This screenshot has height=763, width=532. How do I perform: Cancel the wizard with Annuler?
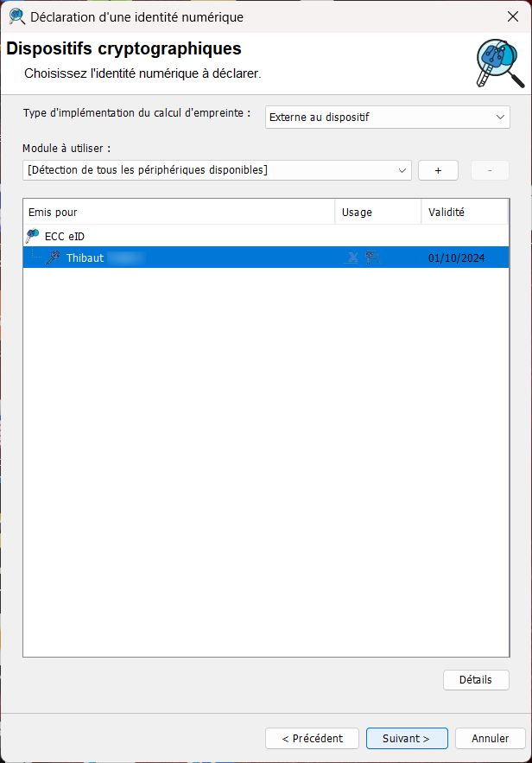(x=491, y=738)
